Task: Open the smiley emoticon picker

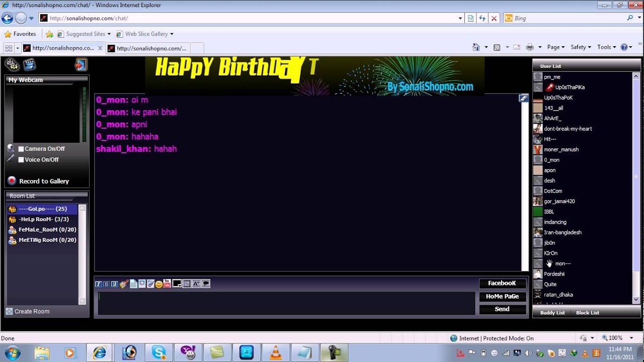Action: 159,284
